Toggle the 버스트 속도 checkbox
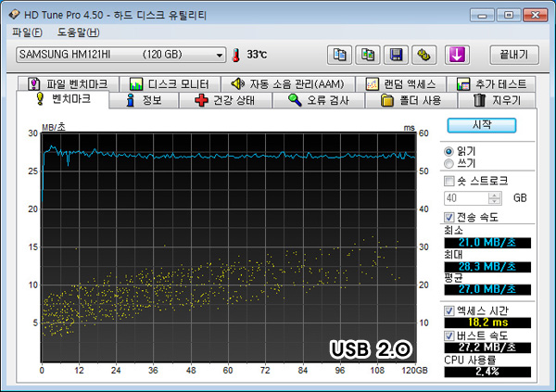 tap(449, 335)
